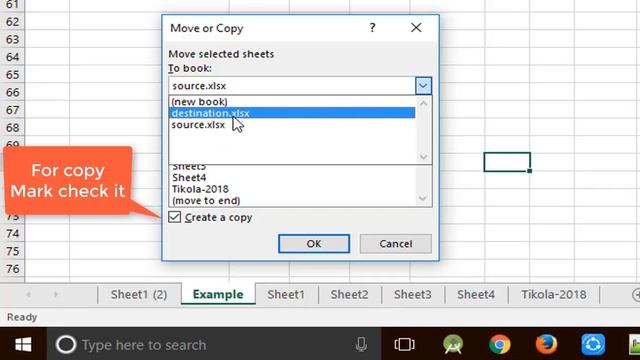Open the Sheet3 tab

pyautogui.click(x=413, y=295)
